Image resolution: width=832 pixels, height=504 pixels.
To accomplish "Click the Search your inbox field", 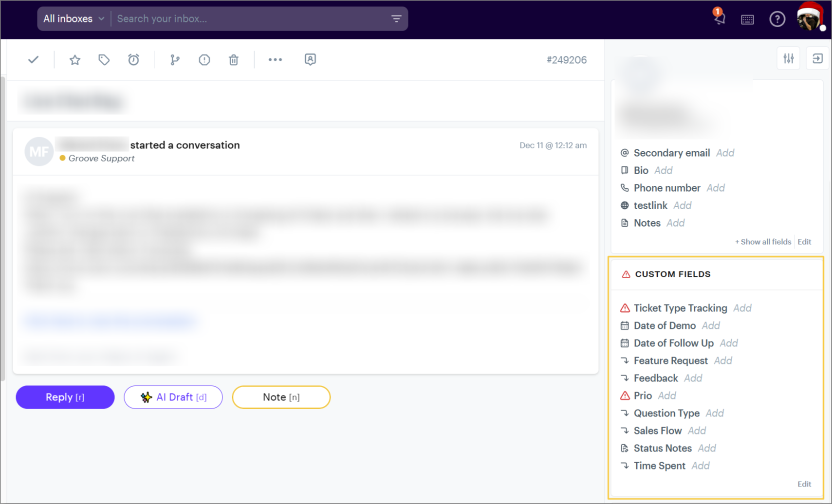I will coord(251,19).
